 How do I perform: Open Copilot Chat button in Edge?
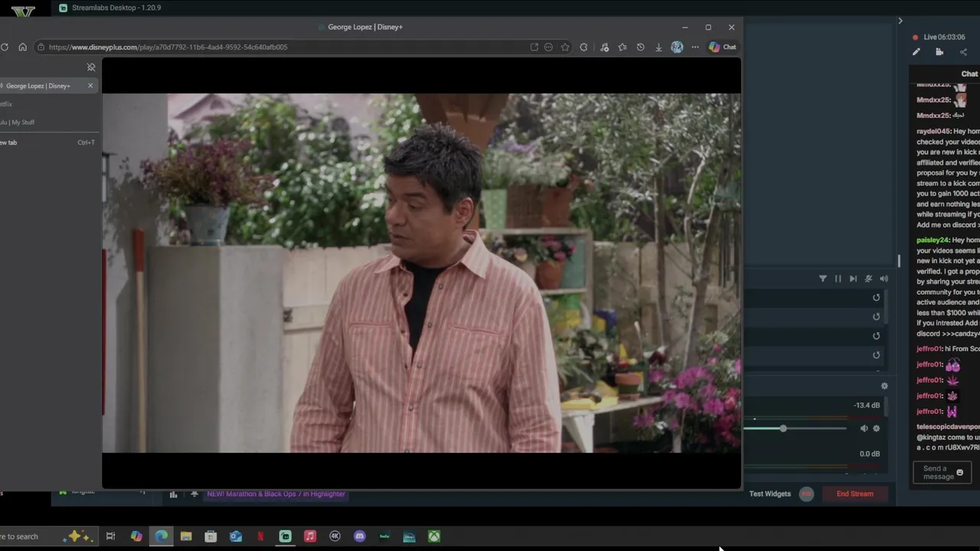722,47
